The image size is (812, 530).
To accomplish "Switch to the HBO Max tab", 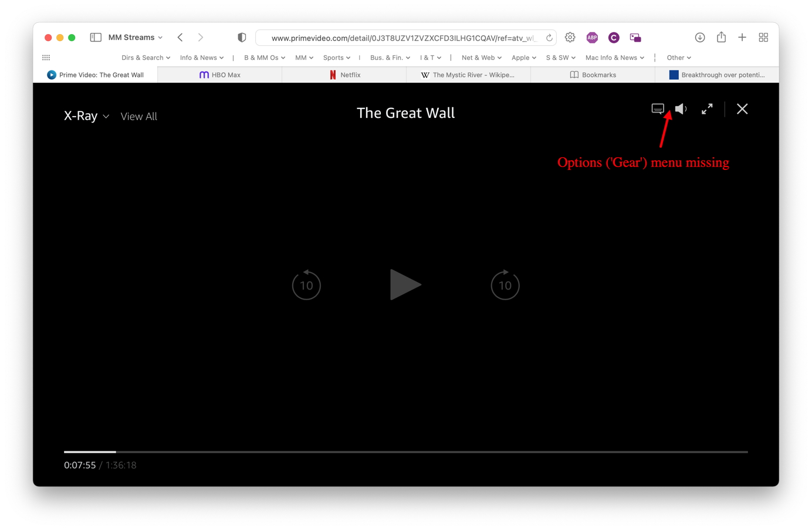I will pos(220,75).
